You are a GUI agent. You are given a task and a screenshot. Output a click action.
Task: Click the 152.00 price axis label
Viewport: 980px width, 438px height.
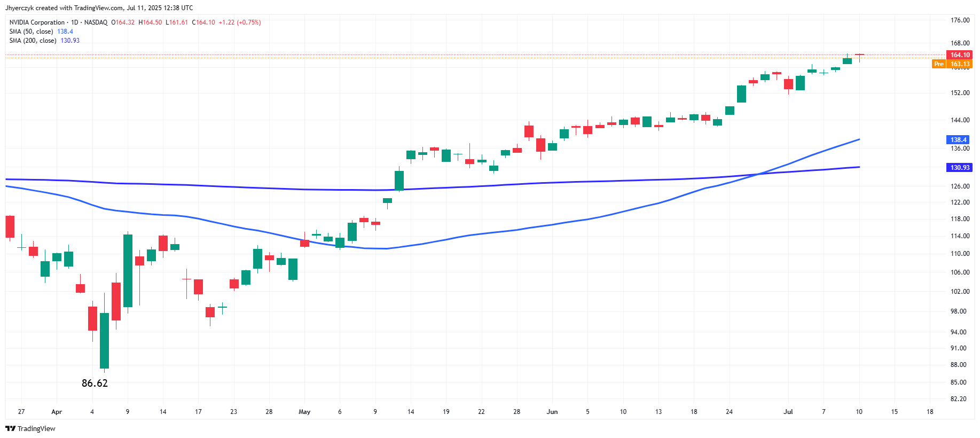pos(960,93)
